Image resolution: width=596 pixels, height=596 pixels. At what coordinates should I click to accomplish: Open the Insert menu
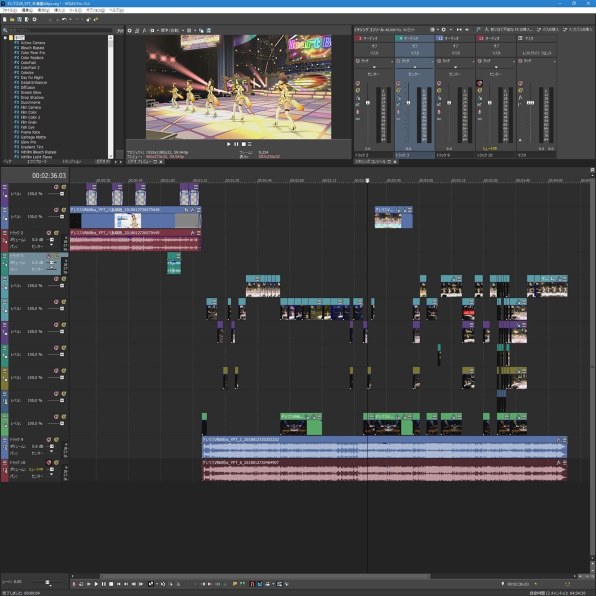coord(59,10)
